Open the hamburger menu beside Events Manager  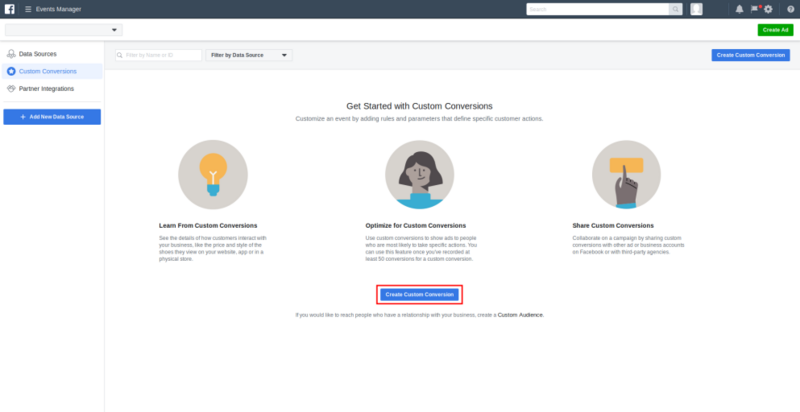28,9
